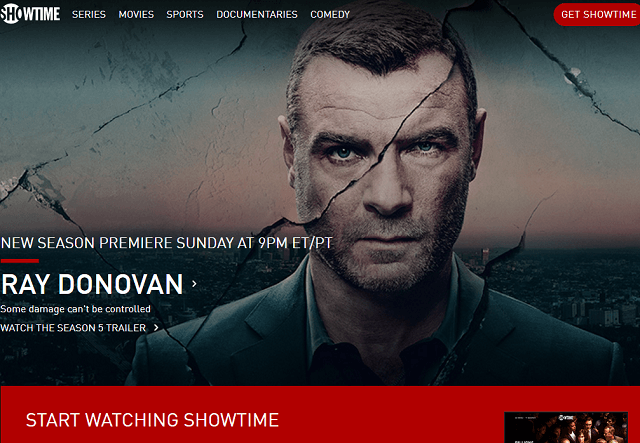
Task: Click the chevron after Season 5 Trailer
Action: (156, 327)
